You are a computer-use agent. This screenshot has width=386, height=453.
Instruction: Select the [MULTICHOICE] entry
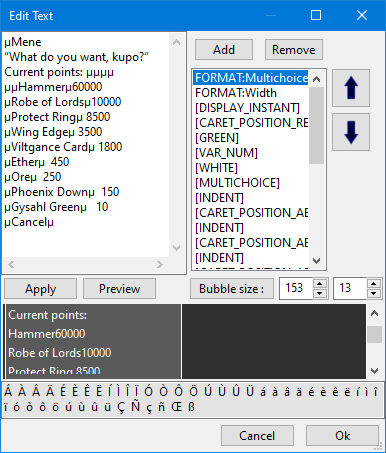point(251,183)
